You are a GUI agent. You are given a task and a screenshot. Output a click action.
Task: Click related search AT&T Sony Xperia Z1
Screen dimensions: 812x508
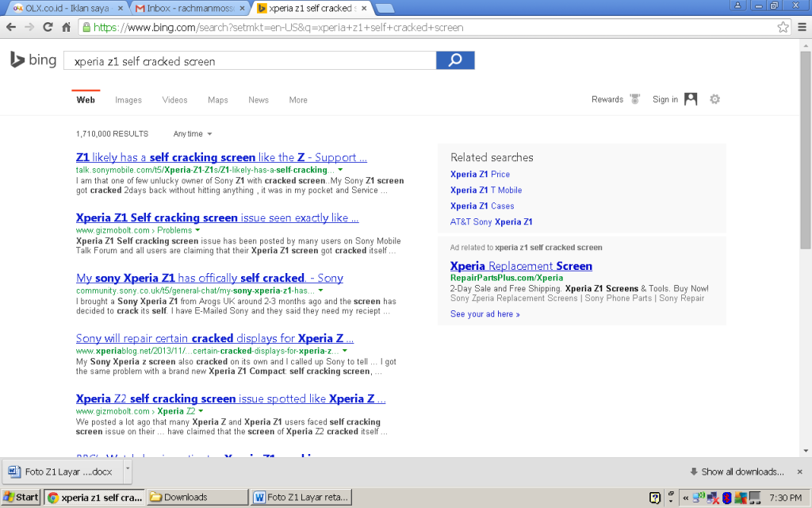click(491, 222)
